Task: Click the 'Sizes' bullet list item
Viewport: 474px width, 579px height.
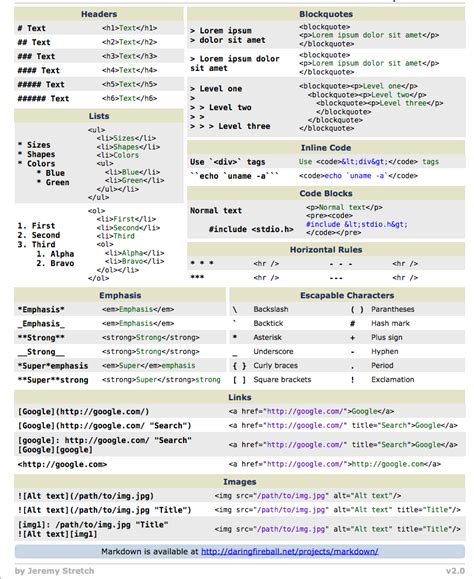Action: point(34,145)
